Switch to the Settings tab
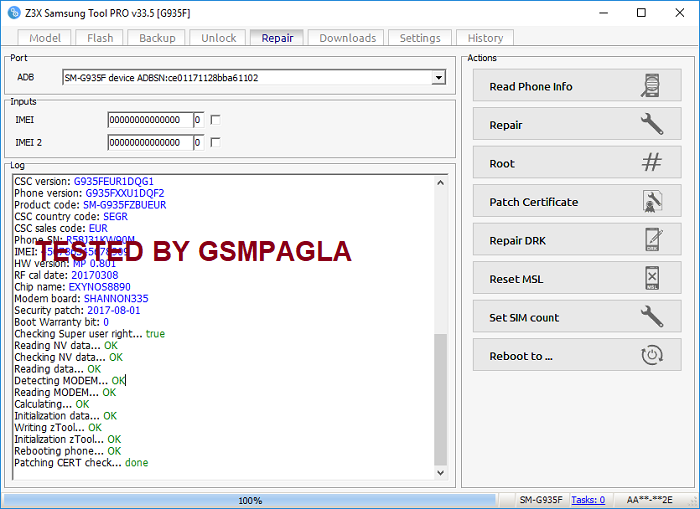Viewport: 700px width, 509px height. (x=420, y=38)
